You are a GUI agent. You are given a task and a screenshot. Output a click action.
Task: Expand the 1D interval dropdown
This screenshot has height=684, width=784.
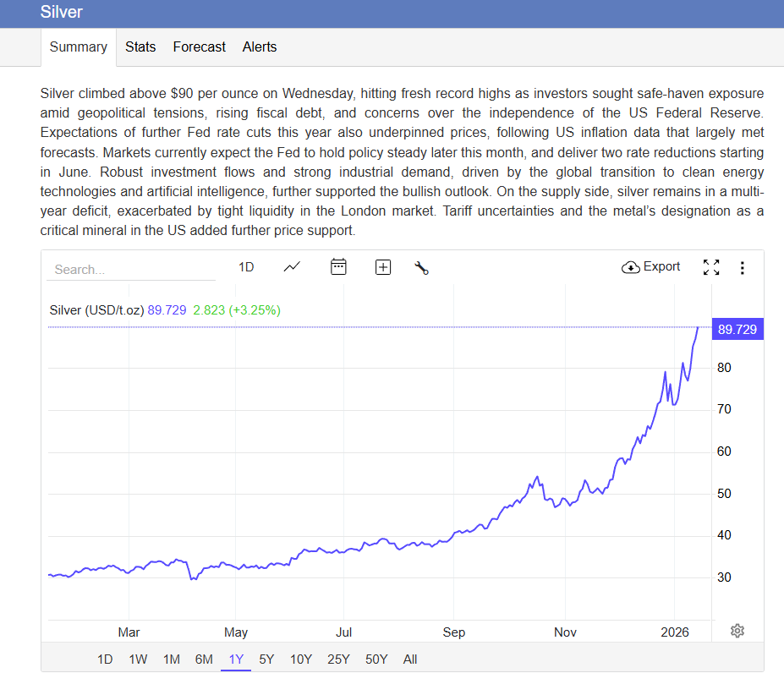246,267
